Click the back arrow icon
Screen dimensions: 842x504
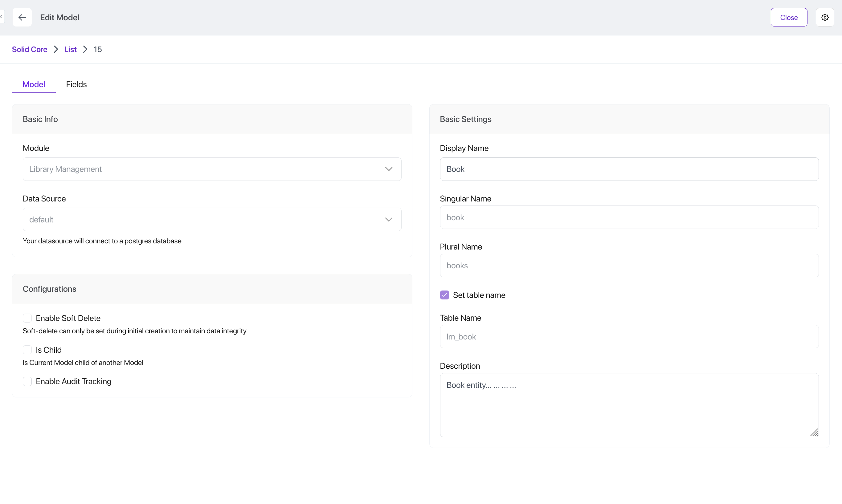(x=22, y=17)
